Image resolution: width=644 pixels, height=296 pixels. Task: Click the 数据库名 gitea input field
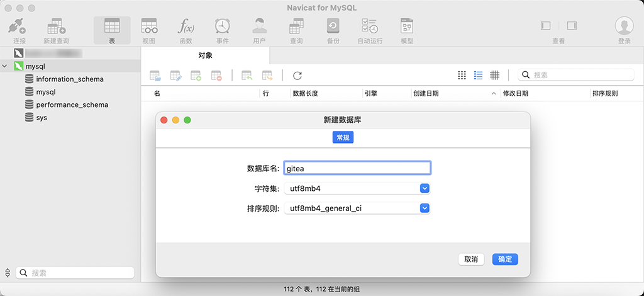tap(357, 168)
